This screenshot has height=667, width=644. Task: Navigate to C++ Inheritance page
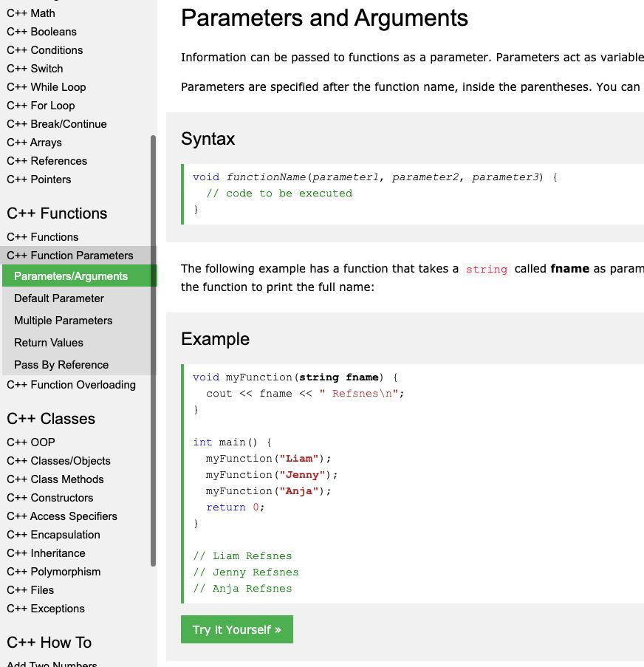47,553
